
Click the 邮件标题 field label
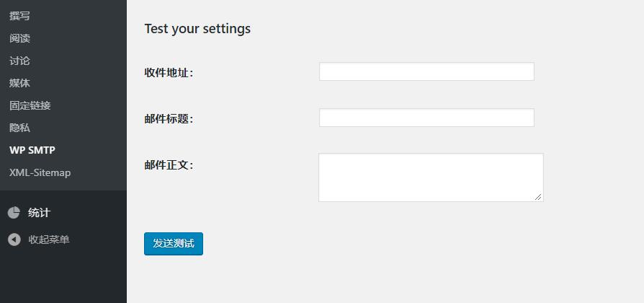point(169,119)
